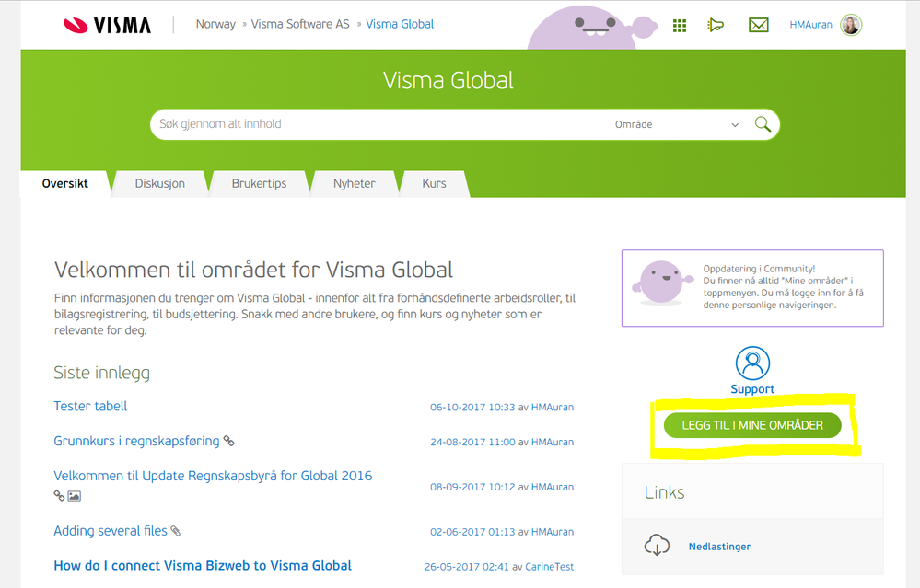Image resolution: width=920 pixels, height=588 pixels.
Task: Click the link icon beside Grunnkurs i regnskapsføring
Action: [228, 441]
